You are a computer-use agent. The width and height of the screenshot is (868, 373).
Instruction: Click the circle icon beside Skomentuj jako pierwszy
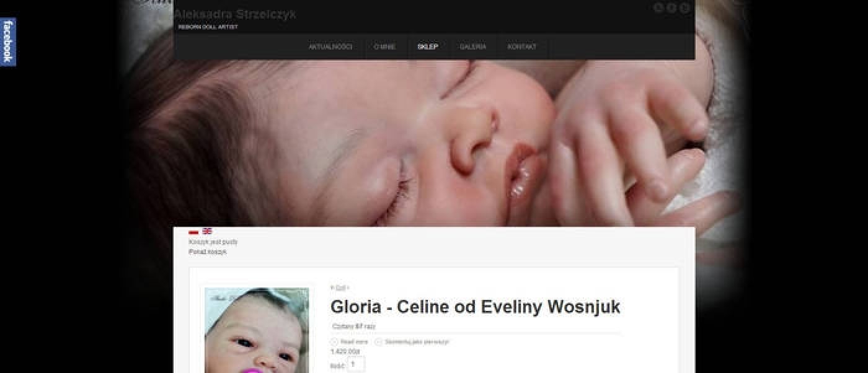tap(378, 342)
